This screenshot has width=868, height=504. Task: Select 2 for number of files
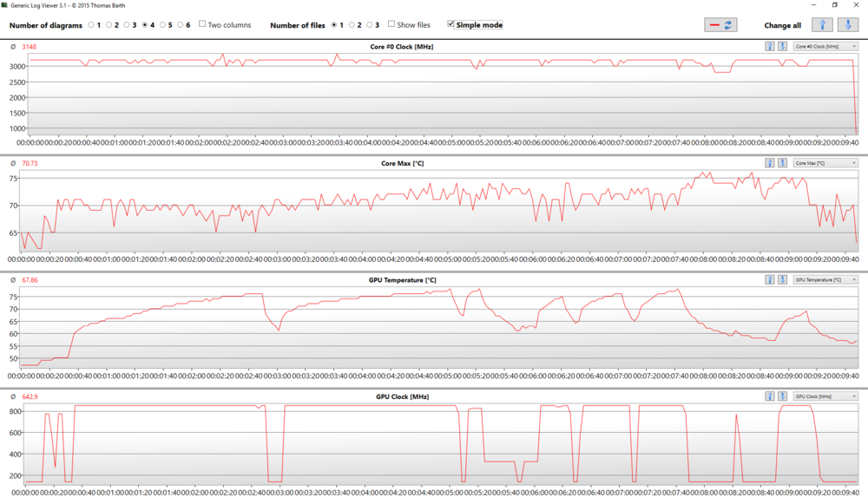coord(351,25)
